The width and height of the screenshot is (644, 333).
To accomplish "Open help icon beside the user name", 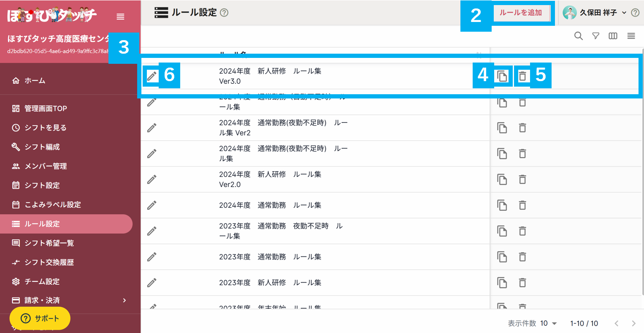I will (635, 12).
